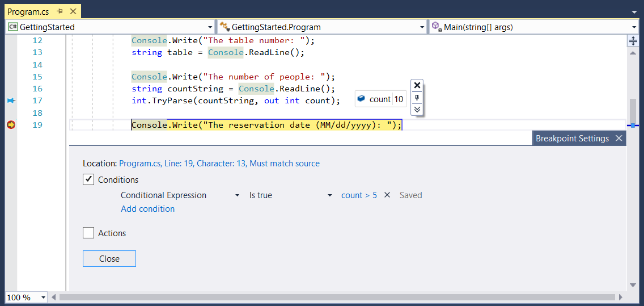The width and height of the screenshot is (644, 306).
Task: Unpin the count DataTip from source
Action: 417,98
